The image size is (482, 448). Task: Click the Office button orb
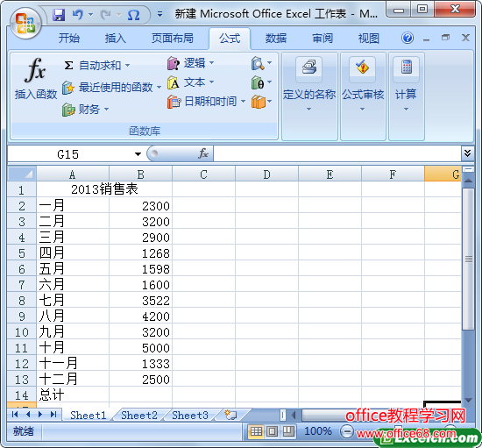pyautogui.click(x=25, y=24)
